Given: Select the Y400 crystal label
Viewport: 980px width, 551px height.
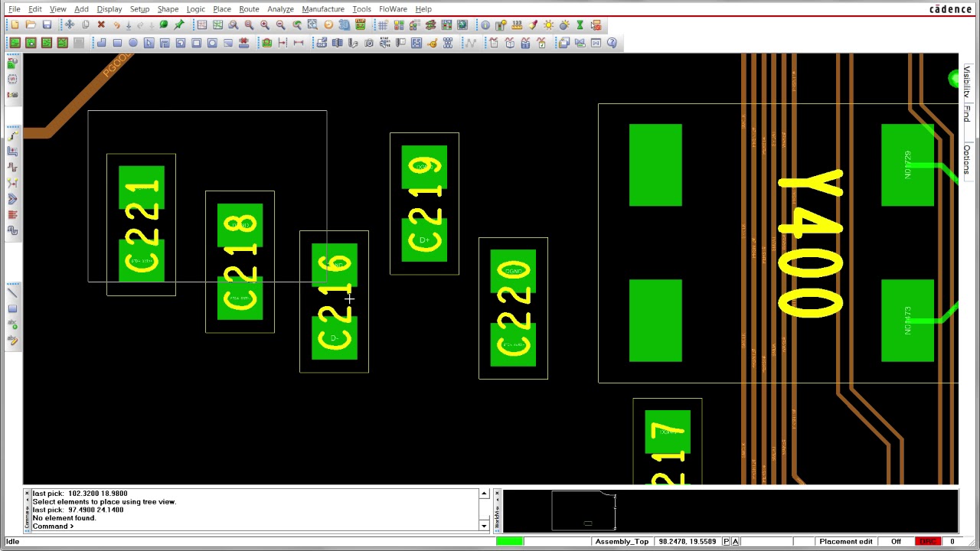Looking at the screenshot, I should point(811,244).
